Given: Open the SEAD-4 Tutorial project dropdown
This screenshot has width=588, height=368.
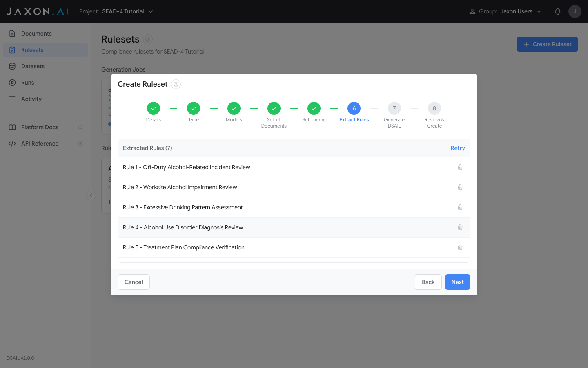Looking at the screenshot, I should [x=127, y=12].
